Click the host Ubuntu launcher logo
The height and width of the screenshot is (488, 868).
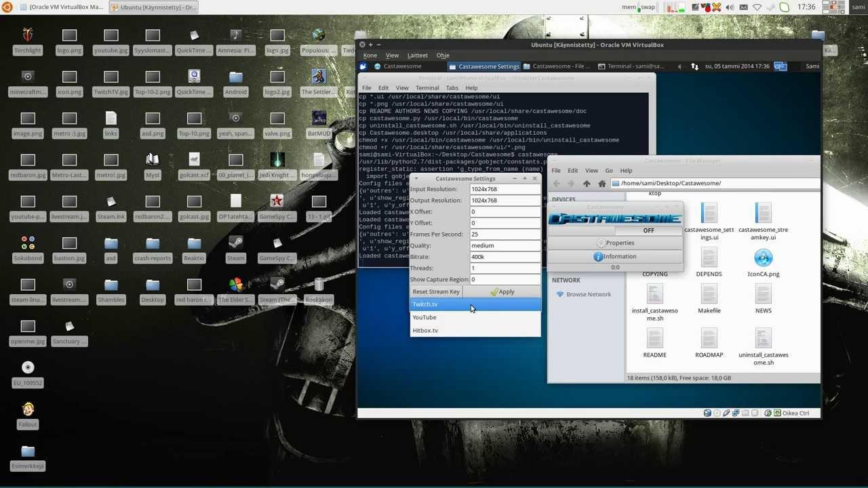(x=7, y=7)
